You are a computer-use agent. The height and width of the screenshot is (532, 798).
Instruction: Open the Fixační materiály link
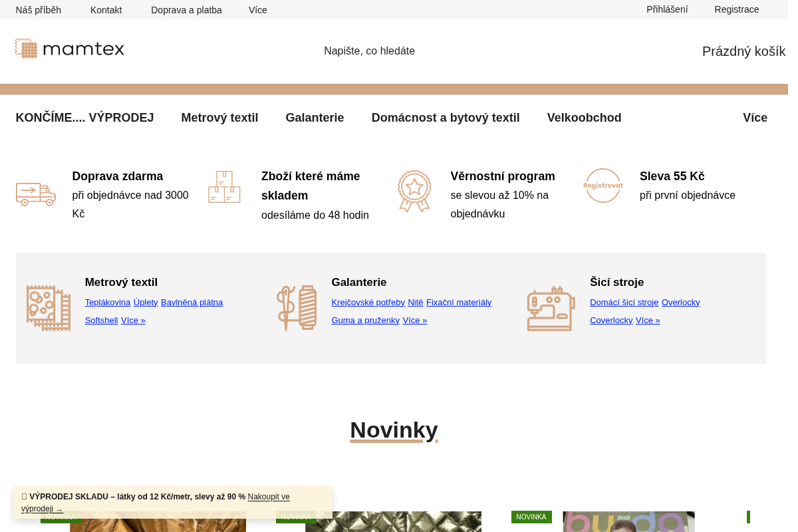(459, 303)
